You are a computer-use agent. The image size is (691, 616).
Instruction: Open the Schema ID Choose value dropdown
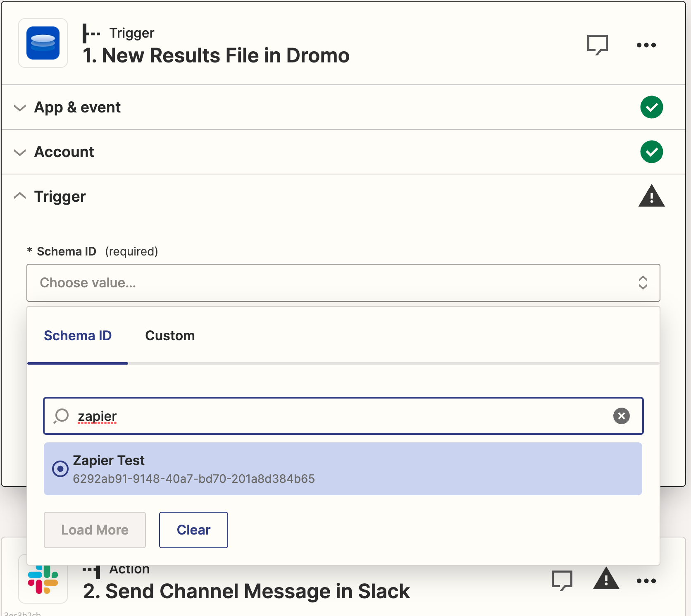tap(343, 283)
